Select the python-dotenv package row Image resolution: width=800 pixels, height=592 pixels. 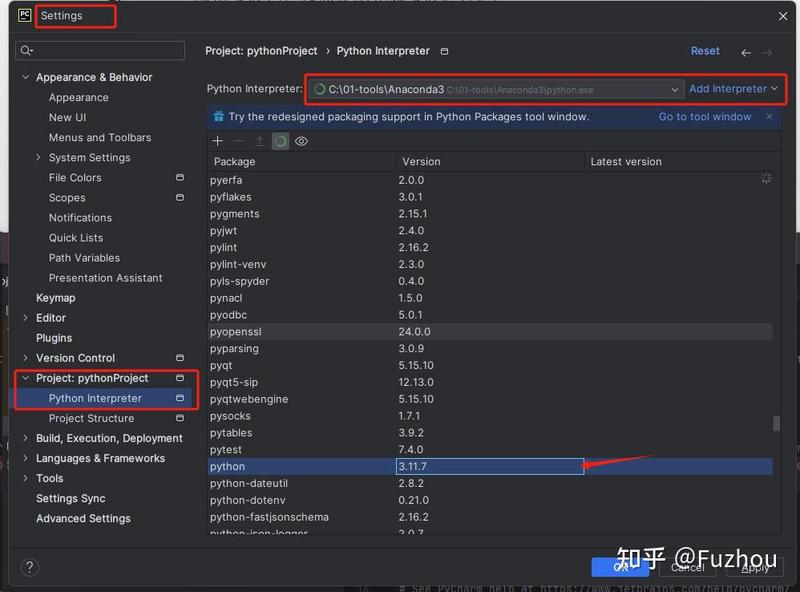click(x=490, y=500)
